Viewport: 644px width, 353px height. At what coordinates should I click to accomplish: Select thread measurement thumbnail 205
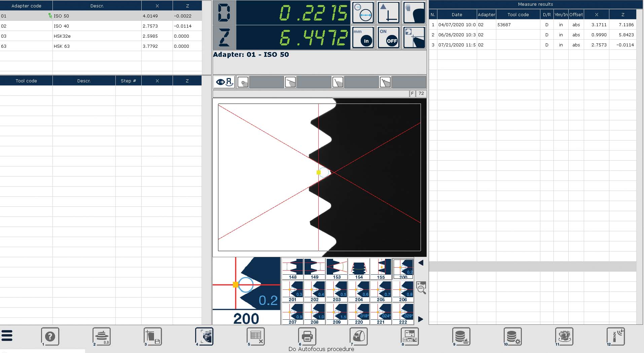381,291
